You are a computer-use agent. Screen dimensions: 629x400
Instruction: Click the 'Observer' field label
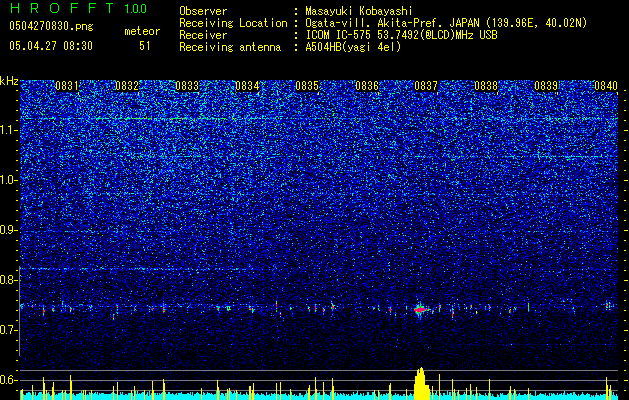[203, 11]
